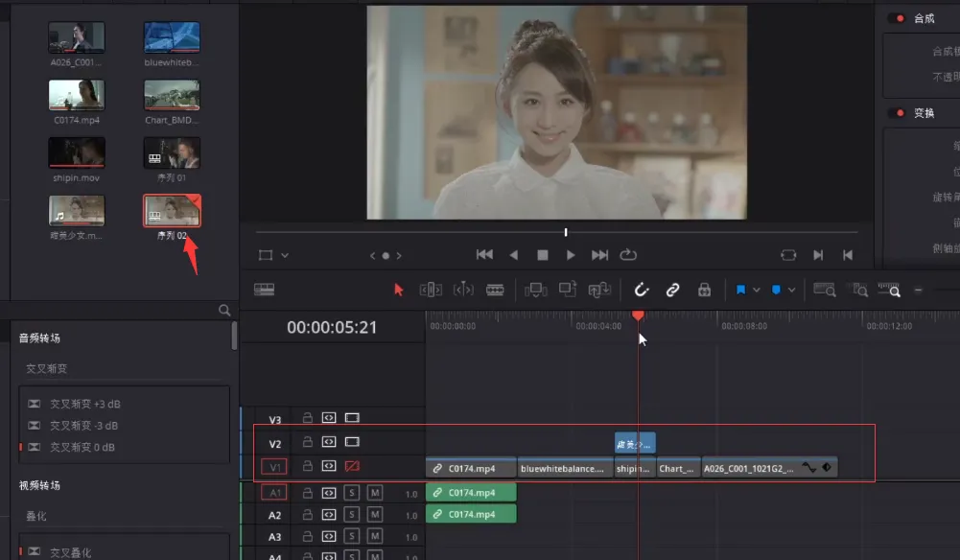
Task: Toggle the 变换 section switch
Action: pos(897,113)
